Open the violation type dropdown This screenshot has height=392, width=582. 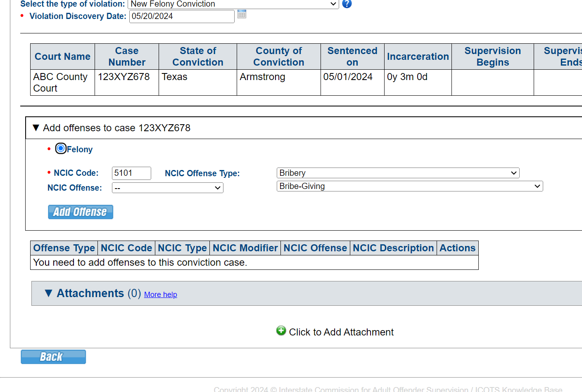[233, 4]
